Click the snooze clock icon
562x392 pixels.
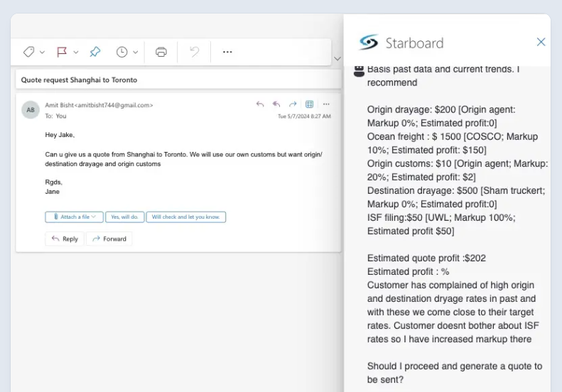pyautogui.click(x=122, y=52)
